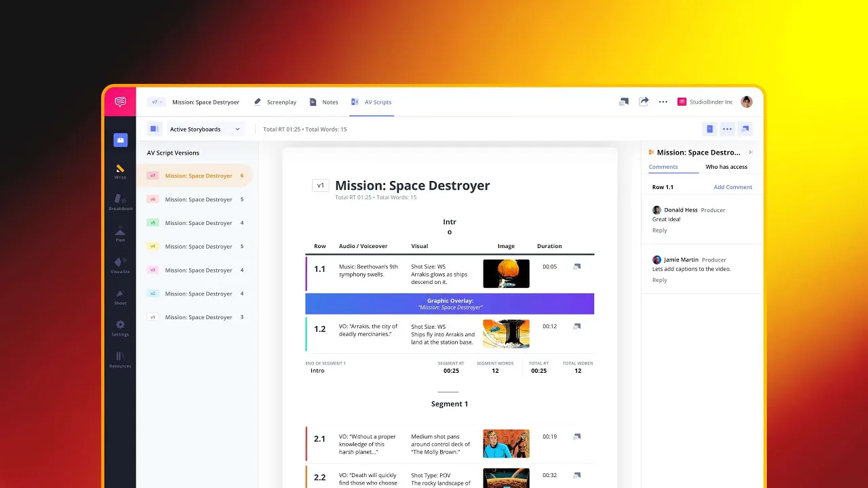Expand the chevron next to Mission: Space Destro...
The height and width of the screenshot is (488, 868).
[x=750, y=152]
